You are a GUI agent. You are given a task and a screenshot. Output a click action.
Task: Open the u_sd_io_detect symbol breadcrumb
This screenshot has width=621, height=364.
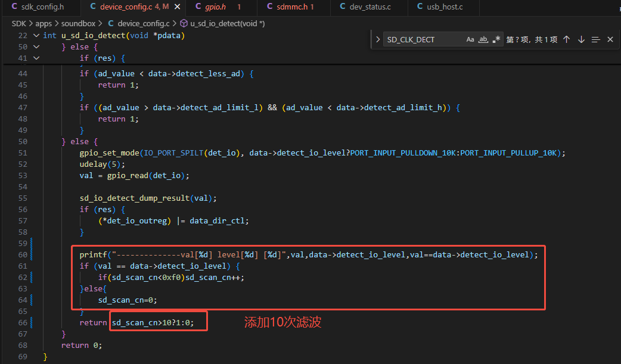(x=227, y=23)
